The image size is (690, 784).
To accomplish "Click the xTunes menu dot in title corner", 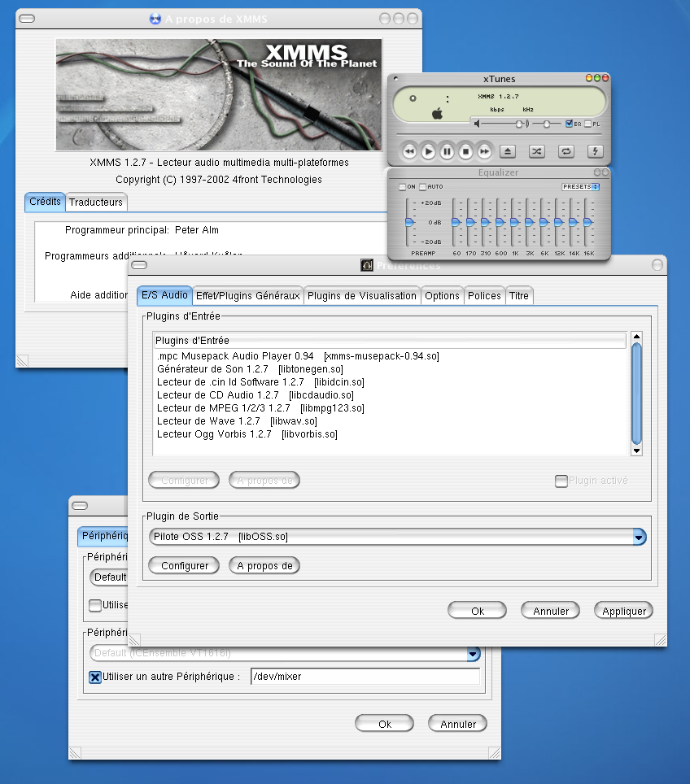I will [395, 79].
